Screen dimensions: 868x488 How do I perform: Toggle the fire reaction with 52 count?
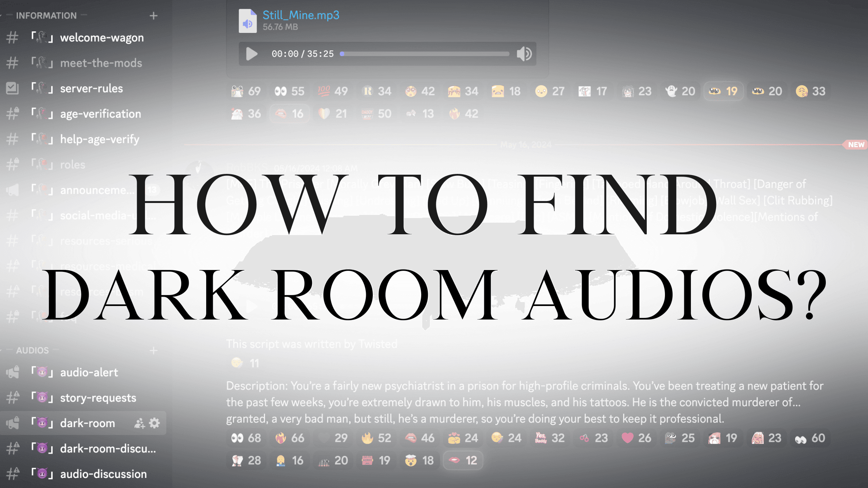click(376, 438)
